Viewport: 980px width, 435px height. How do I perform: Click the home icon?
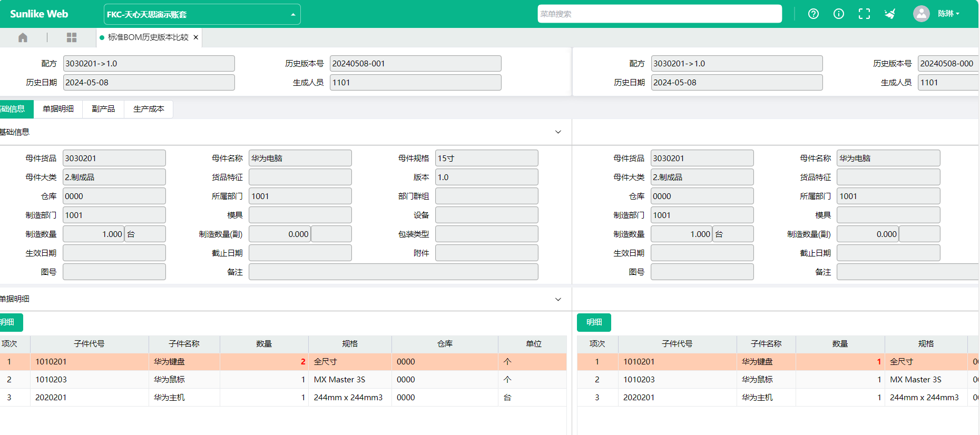coord(23,37)
